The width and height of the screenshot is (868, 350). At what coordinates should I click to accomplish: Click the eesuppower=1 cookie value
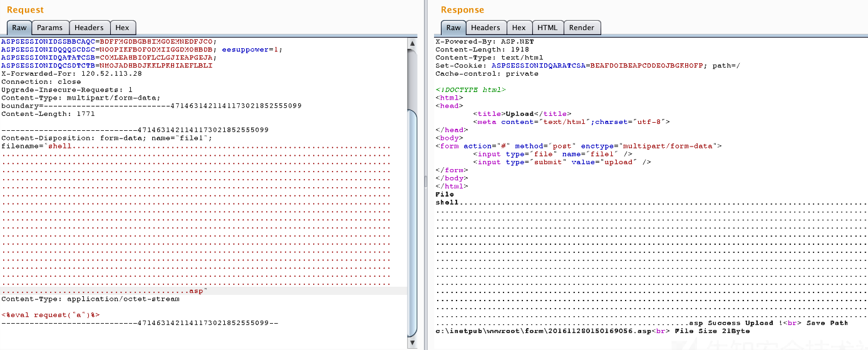coord(252,49)
